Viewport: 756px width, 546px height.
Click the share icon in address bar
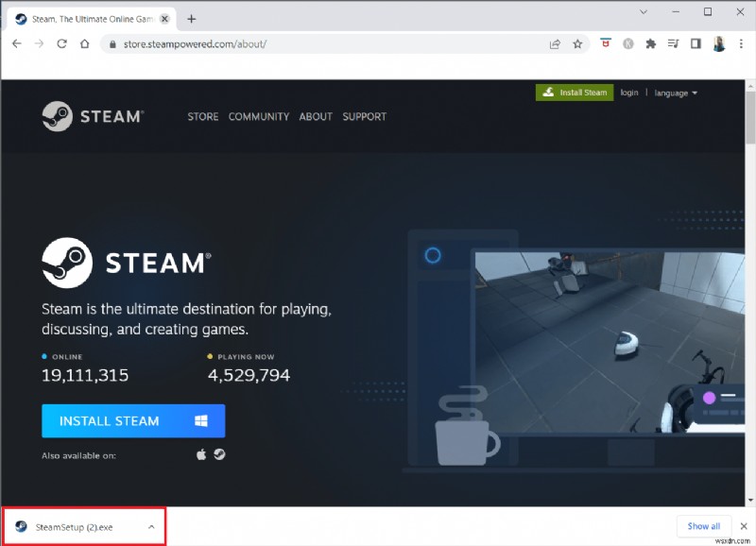[x=555, y=43]
